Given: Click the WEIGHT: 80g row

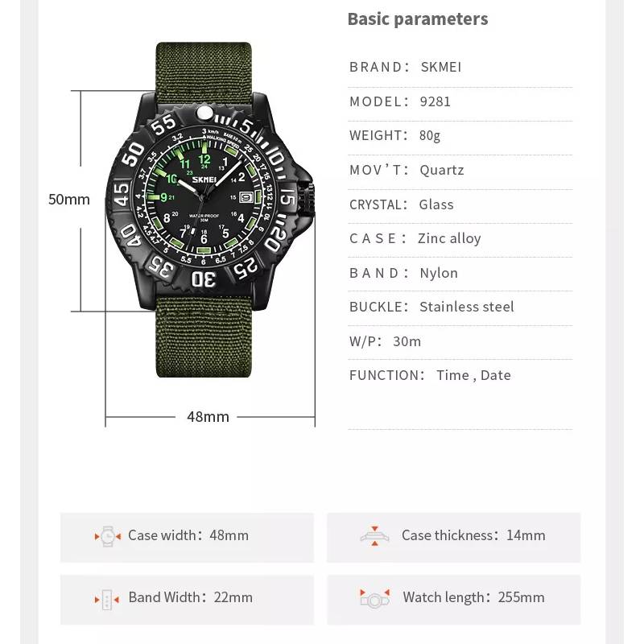Looking at the screenshot, I should point(460,135).
